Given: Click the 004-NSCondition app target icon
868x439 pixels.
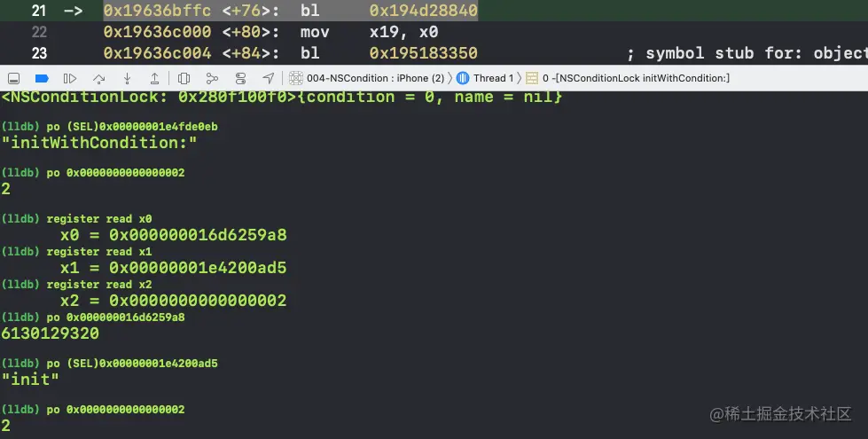Looking at the screenshot, I should [296, 78].
